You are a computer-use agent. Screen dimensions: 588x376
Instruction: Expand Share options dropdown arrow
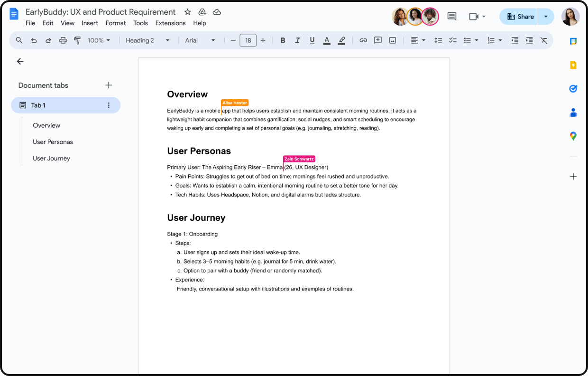click(546, 17)
